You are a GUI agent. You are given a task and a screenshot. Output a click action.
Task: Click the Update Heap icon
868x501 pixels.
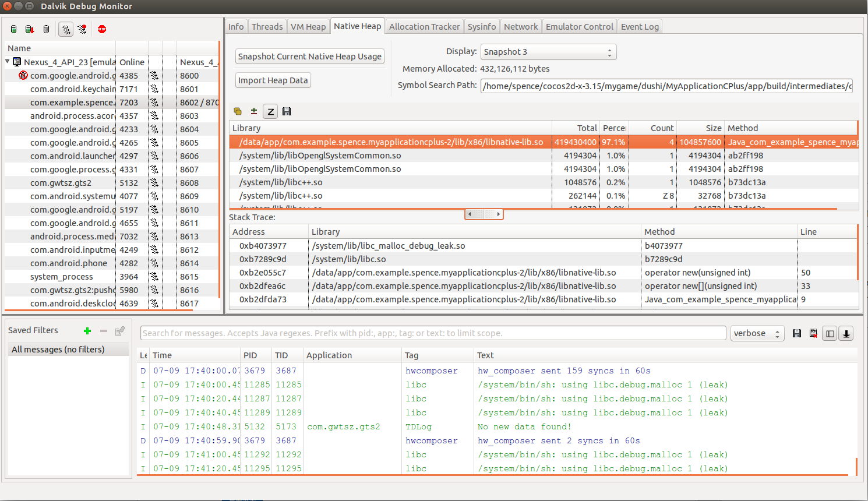(x=13, y=29)
